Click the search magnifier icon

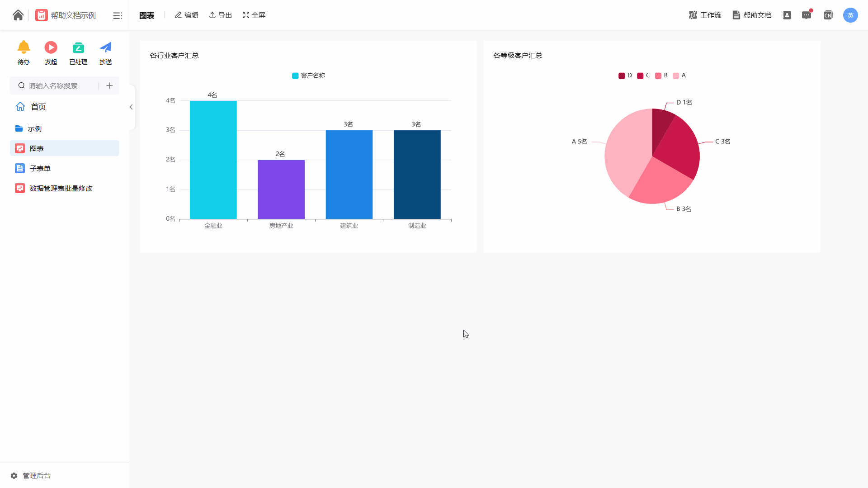click(21, 85)
